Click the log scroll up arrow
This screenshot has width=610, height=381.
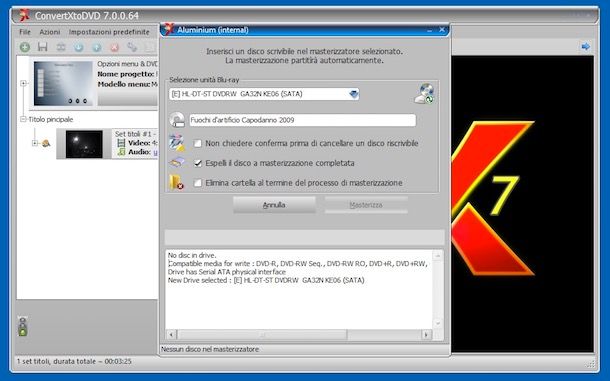pos(438,256)
